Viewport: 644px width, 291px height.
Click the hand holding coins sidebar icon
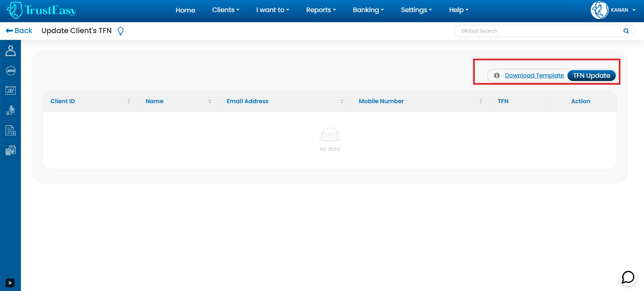[10, 110]
